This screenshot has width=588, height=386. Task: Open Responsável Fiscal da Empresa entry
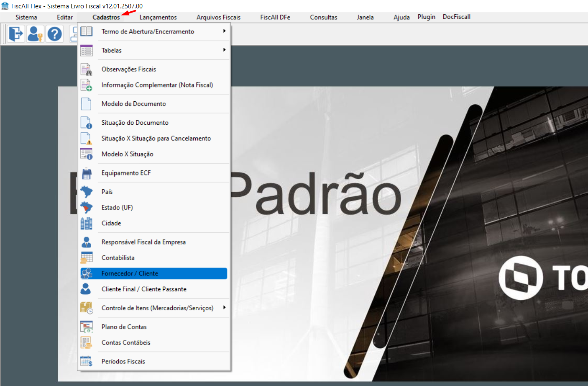[154, 242]
